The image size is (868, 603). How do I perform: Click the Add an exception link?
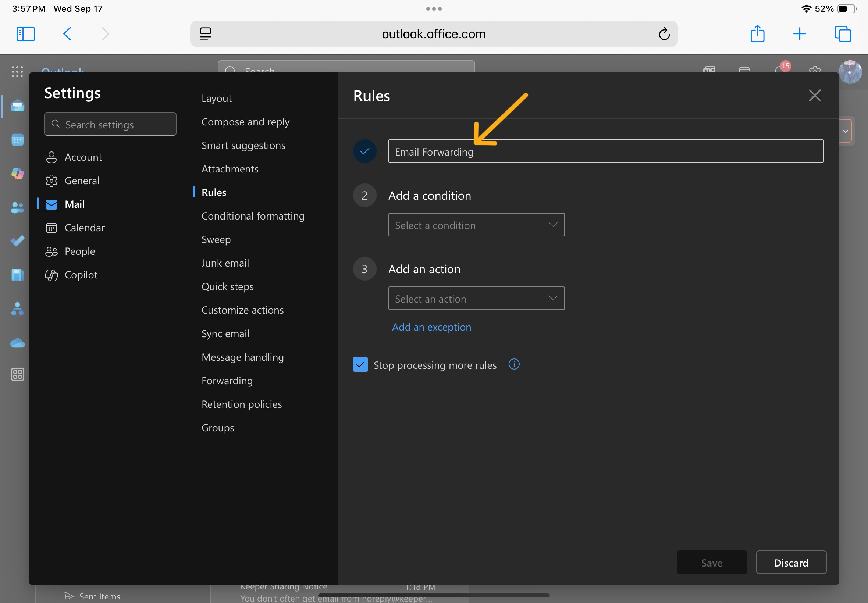coord(431,327)
